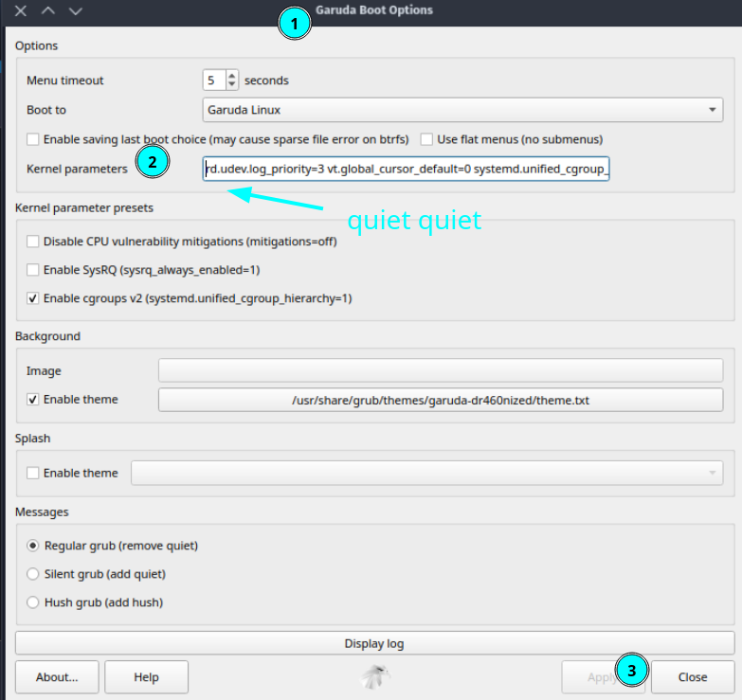Uncheck Enable cgroups v2 option
742x700 pixels.
(x=32, y=298)
